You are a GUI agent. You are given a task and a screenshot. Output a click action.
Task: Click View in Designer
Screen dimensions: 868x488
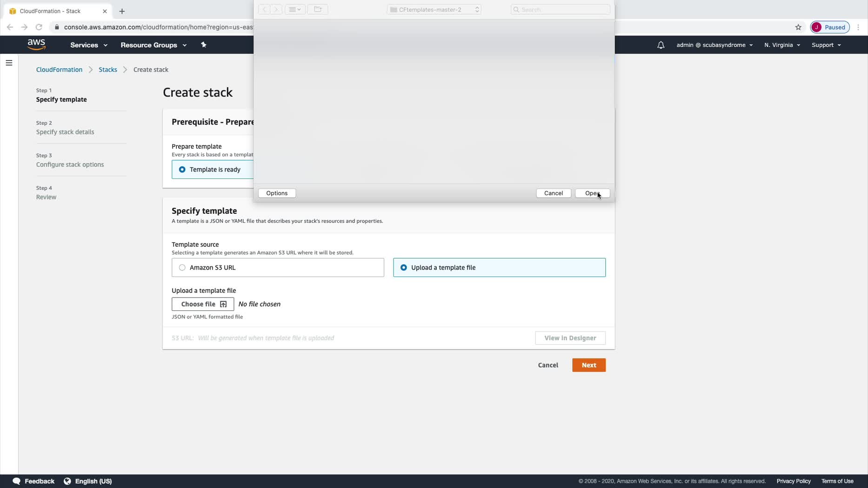[570, 338]
